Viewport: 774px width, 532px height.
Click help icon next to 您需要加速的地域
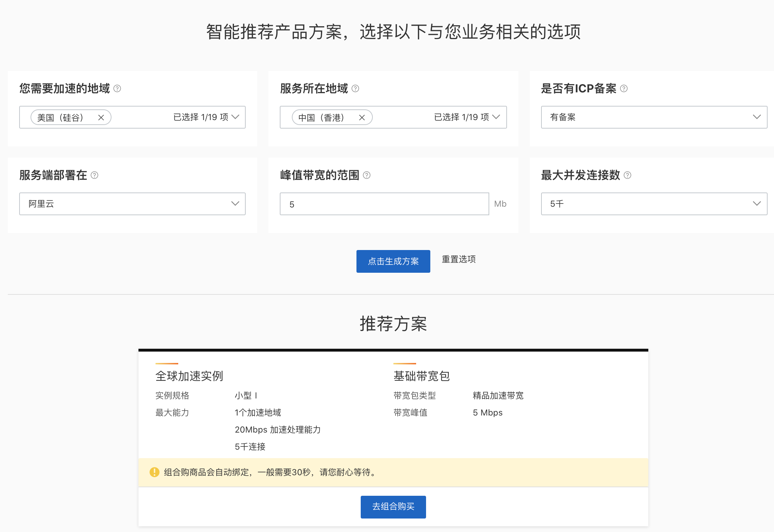(117, 88)
